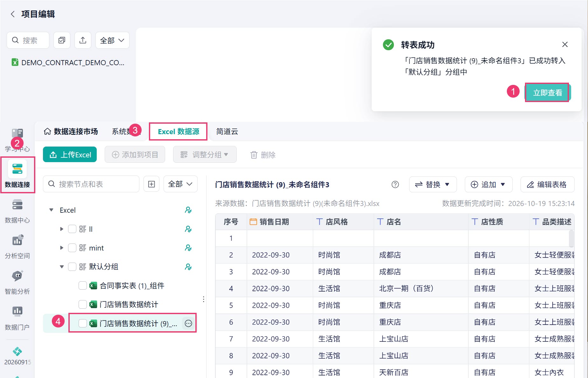Open the DEMO_CONTRACT_DEMO_CO... Excel file
588x378 pixels.
coord(68,63)
